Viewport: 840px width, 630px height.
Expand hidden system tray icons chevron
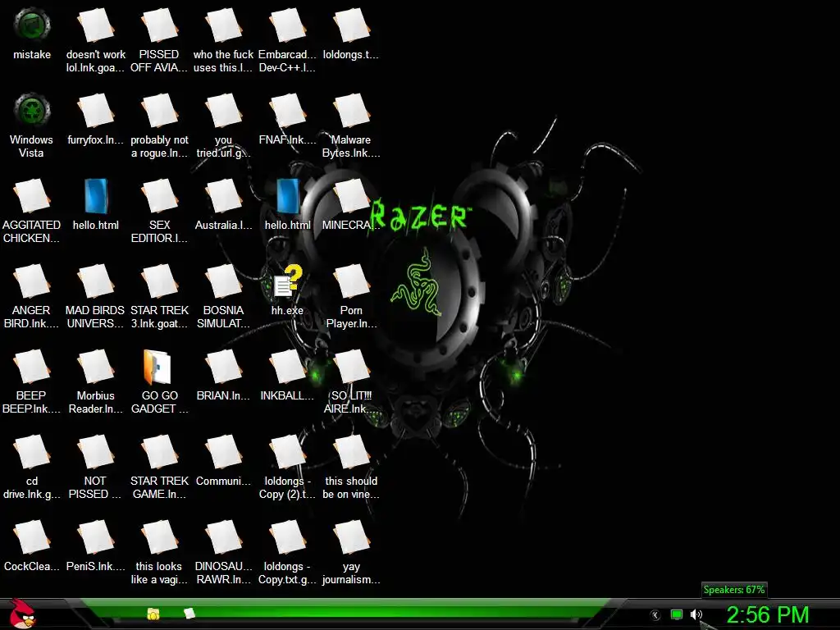coord(655,615)
